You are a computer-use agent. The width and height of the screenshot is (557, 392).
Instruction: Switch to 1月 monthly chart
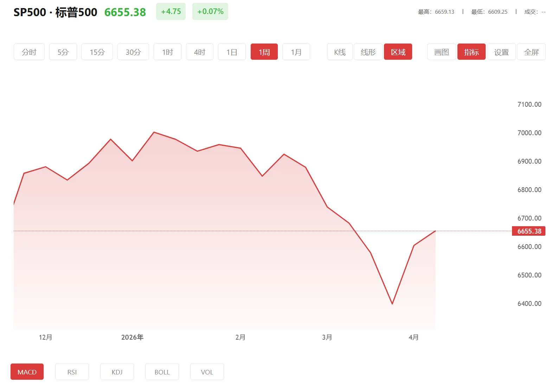pyautogui.click(x=296, y=52)
